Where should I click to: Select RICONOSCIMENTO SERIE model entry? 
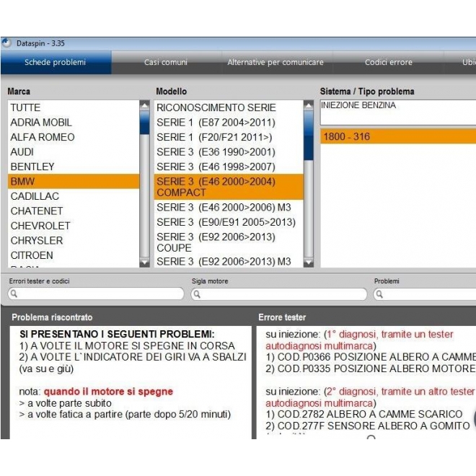(x=229, y=107)
